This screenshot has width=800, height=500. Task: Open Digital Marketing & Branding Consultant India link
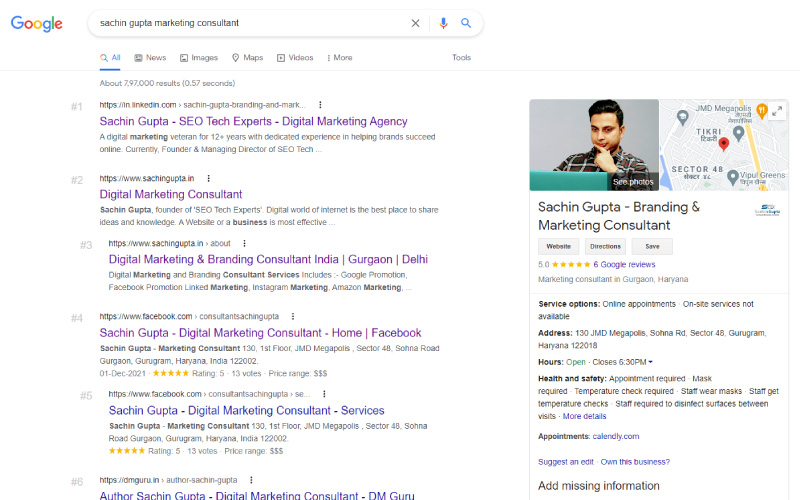[x=268, y=259]
